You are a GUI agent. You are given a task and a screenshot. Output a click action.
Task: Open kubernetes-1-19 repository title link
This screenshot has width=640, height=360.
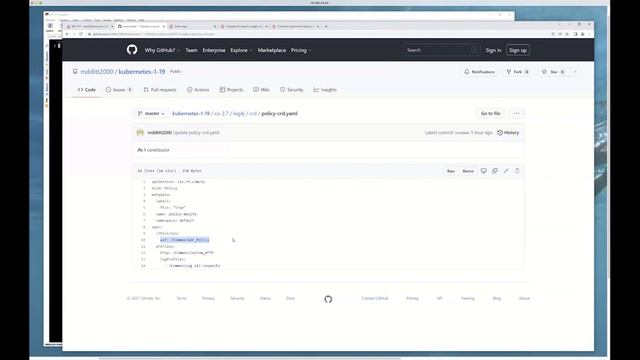142,71
